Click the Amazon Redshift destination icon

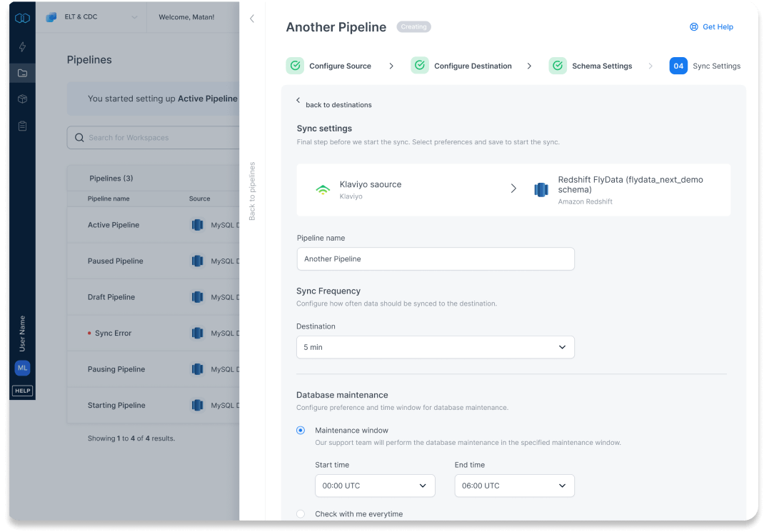541,190
